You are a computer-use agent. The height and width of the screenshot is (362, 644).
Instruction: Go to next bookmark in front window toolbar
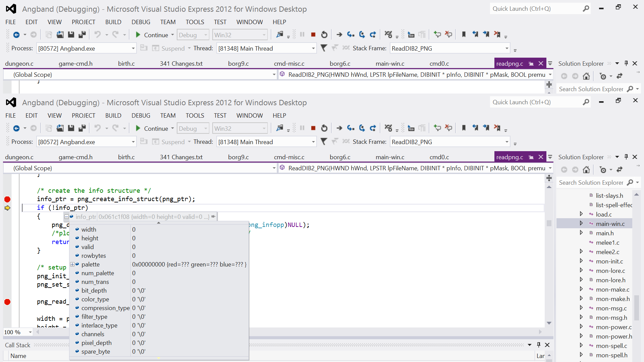pos(486,128)
